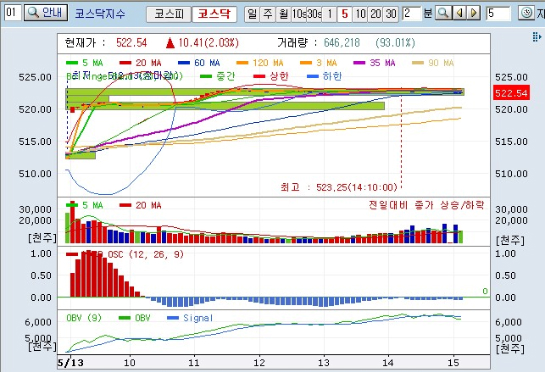Image resolution: width=545 pixels, height=372 pixels.
Task: Click the 코스닥지수 title label
Action: 100,14
